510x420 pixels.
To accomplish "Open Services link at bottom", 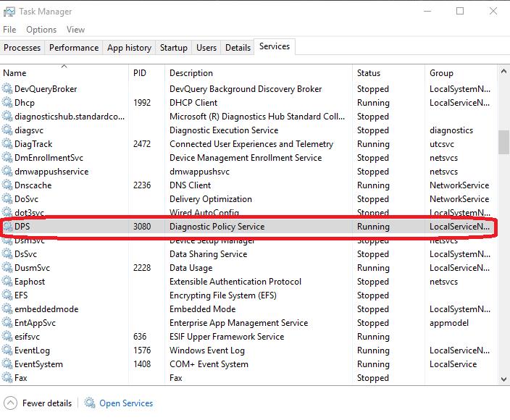I will click(x=126, y=403).
